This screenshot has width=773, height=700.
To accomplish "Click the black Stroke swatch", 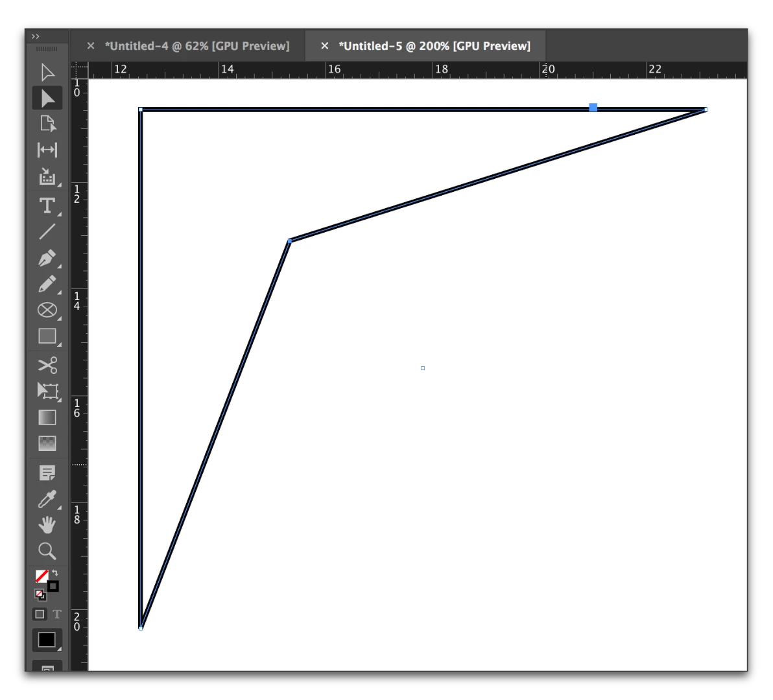I will pos(53,586).
